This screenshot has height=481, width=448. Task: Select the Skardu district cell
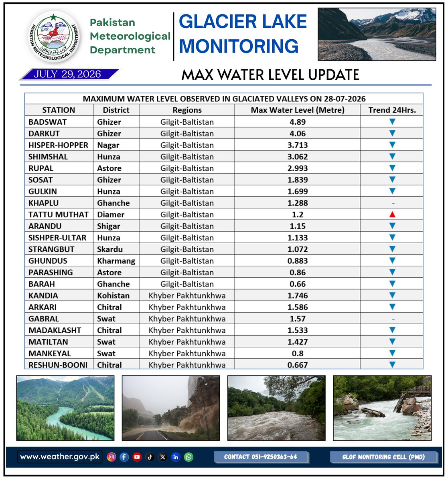pyautogui.click(x=116, y=249)
